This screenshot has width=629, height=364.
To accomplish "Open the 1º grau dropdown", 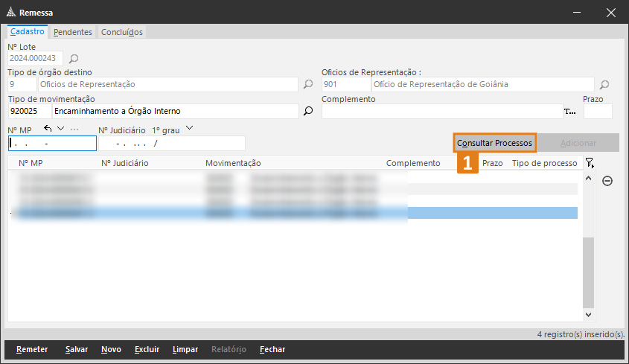I will click(189, 128).
